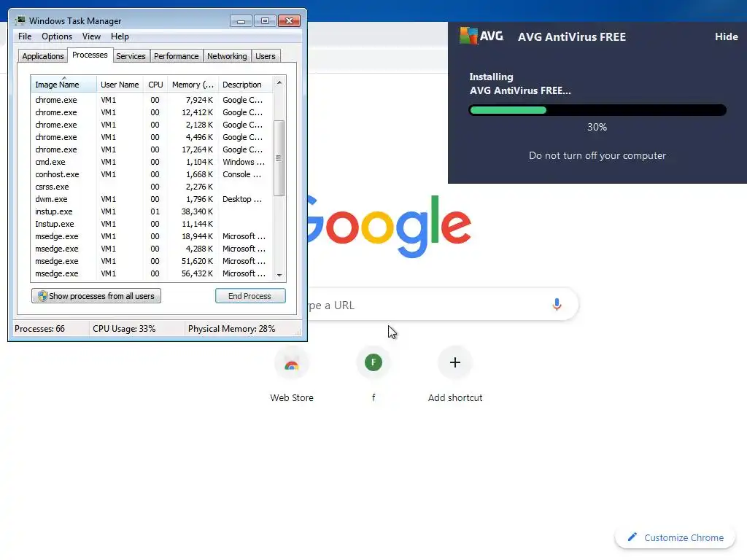The height and width of the screenshot is (560, 747).
Task: Click Hide on the AVG installer
Action: [x=726, y=36]
